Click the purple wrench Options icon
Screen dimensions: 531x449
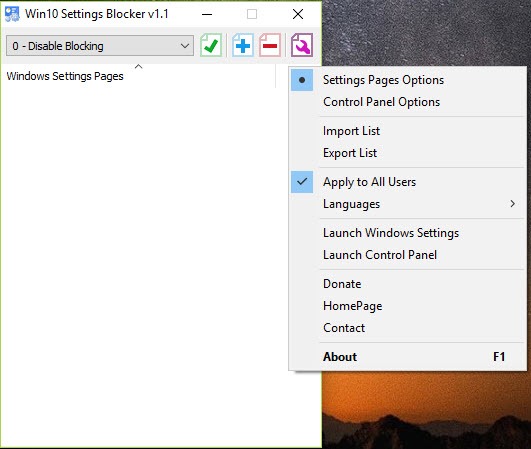click(302, 45)
